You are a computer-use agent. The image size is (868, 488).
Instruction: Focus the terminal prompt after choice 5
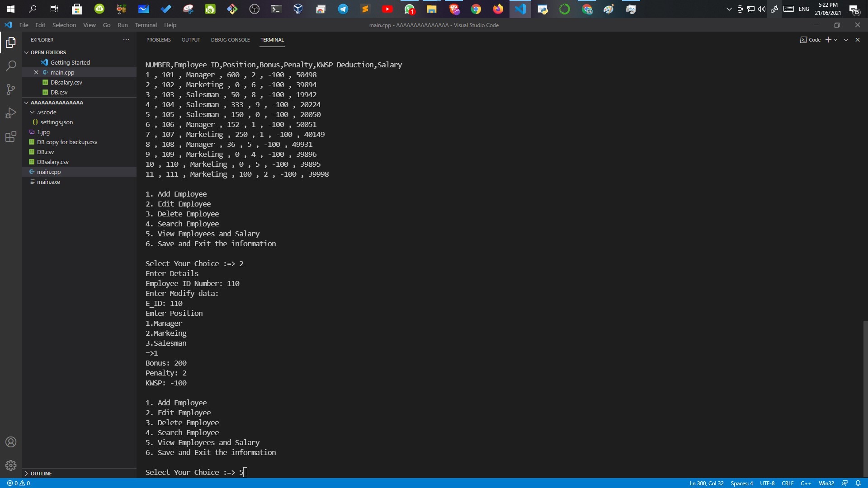coord(245,472)
